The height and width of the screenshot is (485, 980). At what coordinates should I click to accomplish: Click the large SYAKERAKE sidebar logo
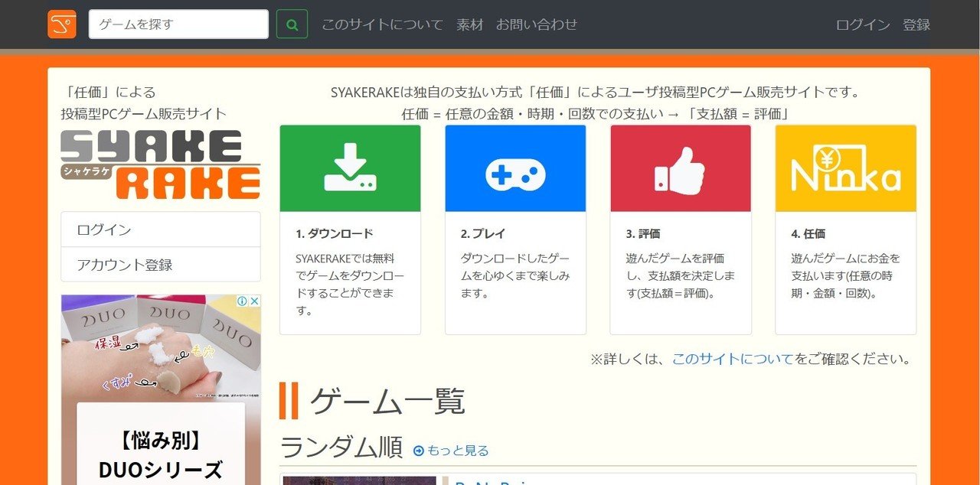[x=161, y=164]
